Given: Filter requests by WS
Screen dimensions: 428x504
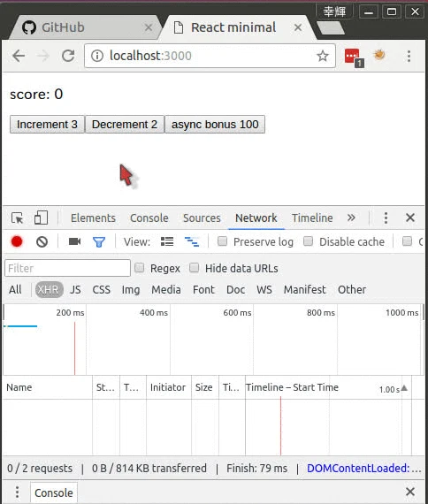Looking at the screenshot, I should click(264, 290).
